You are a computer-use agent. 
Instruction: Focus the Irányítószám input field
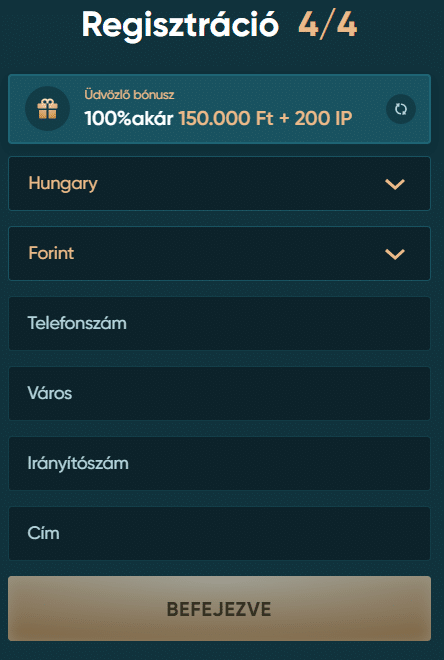click(219, 463)
